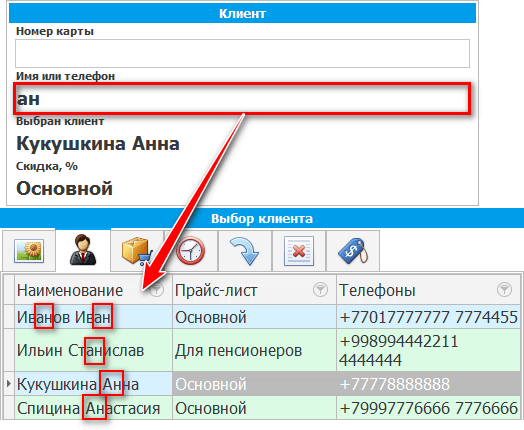Click row indicator beside Кукушкина Анна
The image size is (524, 430).
click(x=9, y=384)
